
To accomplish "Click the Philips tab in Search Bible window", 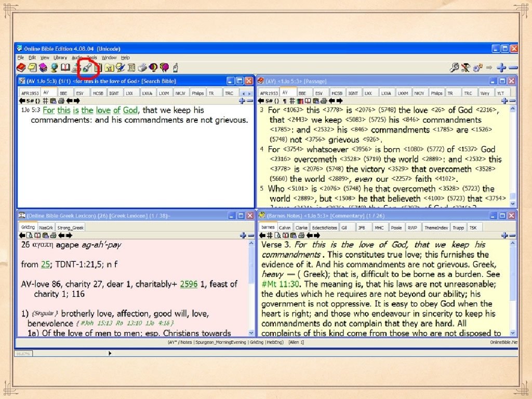I will [197, 93].
